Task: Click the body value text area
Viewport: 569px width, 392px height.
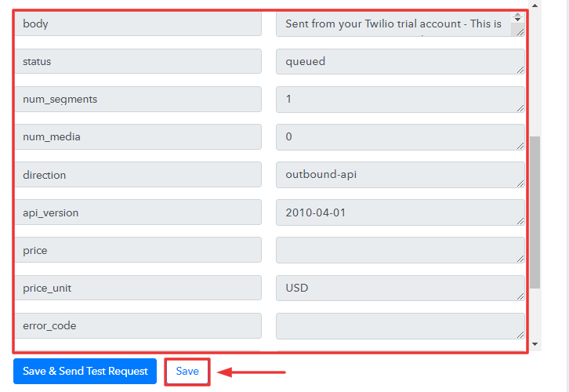Action: (394, 24)
